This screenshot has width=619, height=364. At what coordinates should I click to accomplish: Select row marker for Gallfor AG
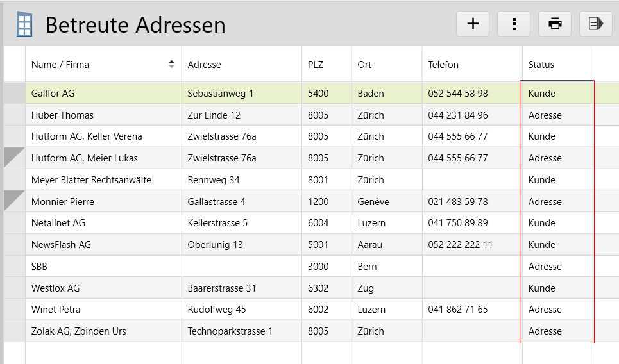tap(14, 94)
